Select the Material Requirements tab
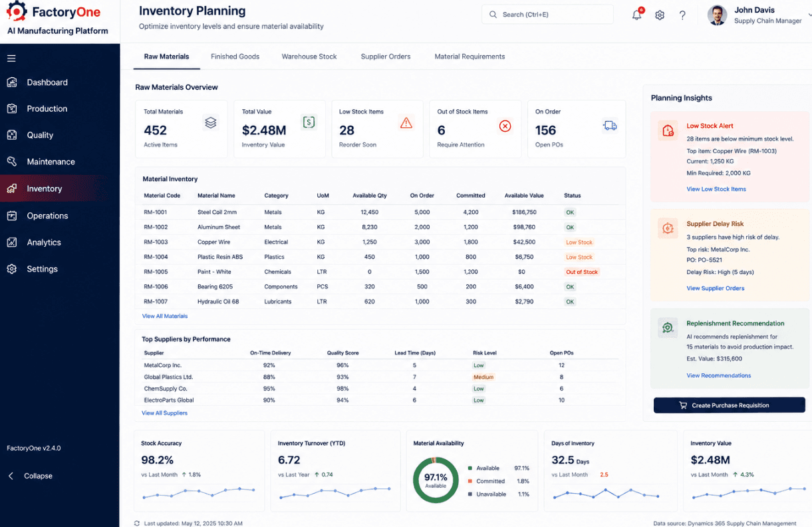The image size is (812, 527). (470, 57)
